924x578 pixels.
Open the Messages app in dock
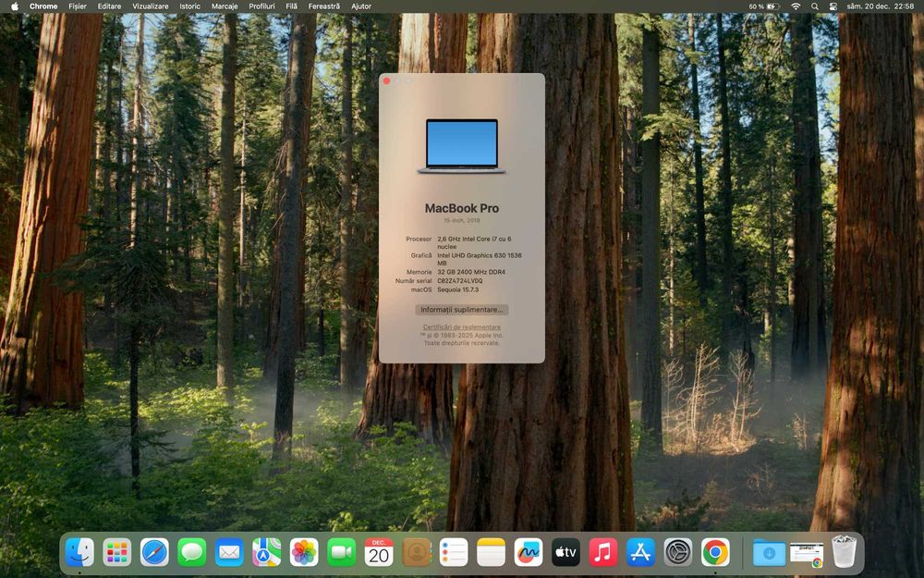[192, 553]
